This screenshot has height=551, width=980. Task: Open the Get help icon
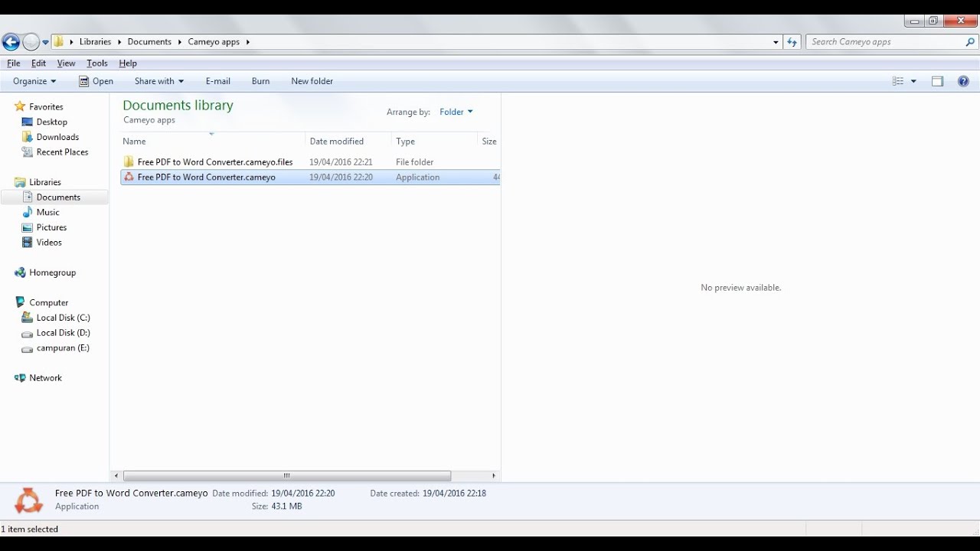pyautogui.click(x=963, y=81)
